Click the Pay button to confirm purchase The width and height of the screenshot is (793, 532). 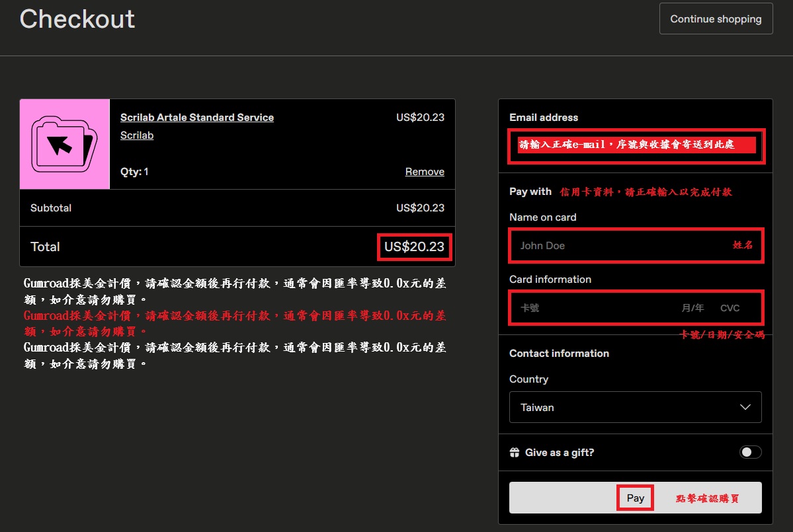point(635,498)
